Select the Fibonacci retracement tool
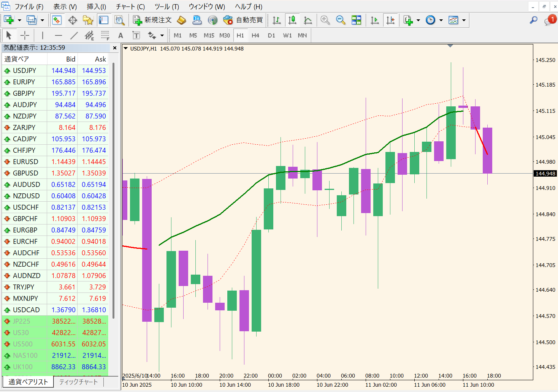Image resolution: width=558 pixels, height=392 pixels. click(x=105, y=35)
